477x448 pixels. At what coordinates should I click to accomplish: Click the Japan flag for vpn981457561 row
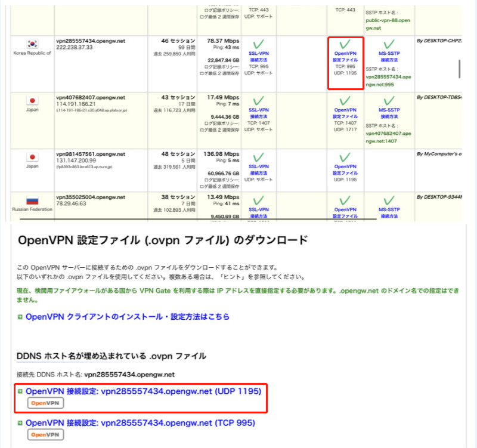pos(32,157)
